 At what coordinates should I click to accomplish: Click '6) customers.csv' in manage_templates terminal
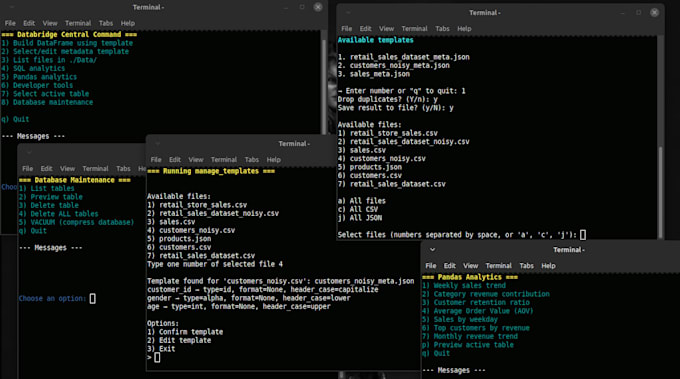pos(179,247)
